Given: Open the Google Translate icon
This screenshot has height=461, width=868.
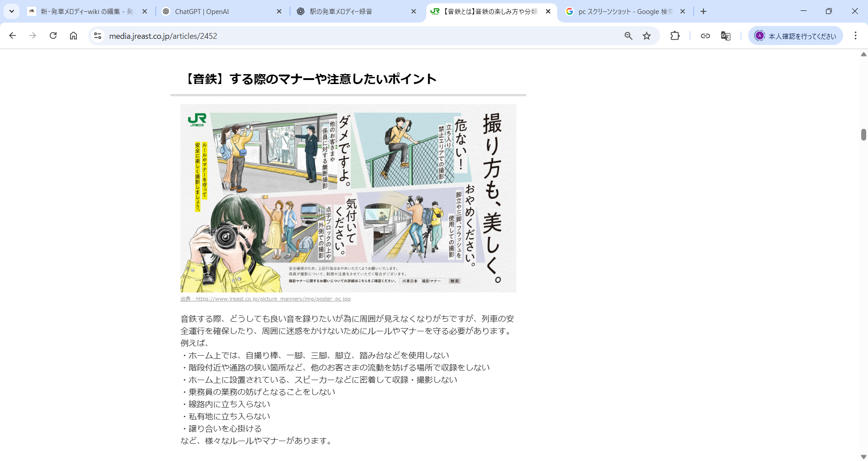Looking at the screenshot, I should tap(726, 36).
